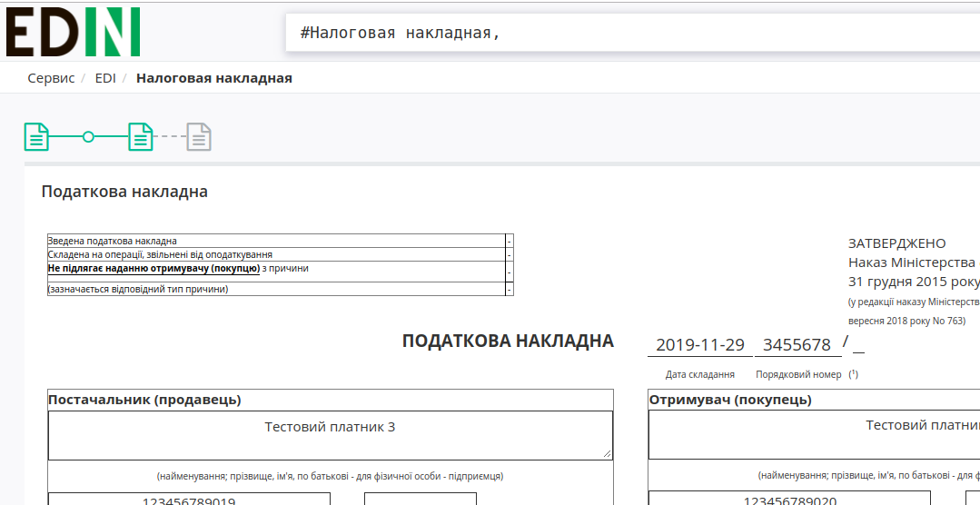
Task: Click value cell for зазначається відповідний тип причини
Action: point(510,289)
